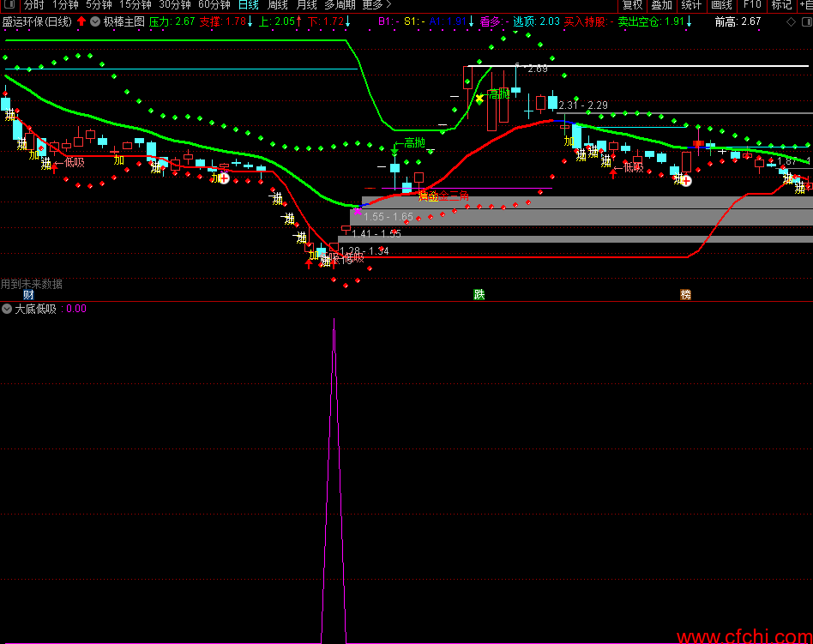Switch to 5分钟 period
The width and height of the screenshot is (813, 644).
(99, 5)
